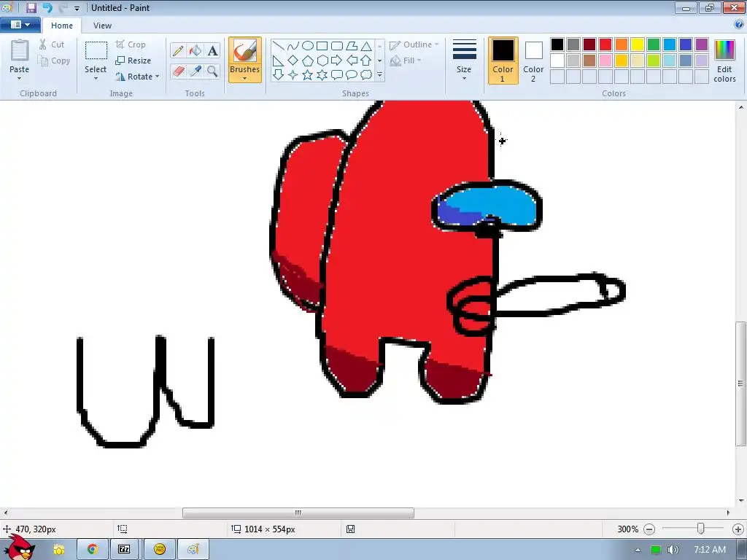Click the horizontal scrollbar thumb
This screenshot has width=747, height=560.
pos(298,513)
